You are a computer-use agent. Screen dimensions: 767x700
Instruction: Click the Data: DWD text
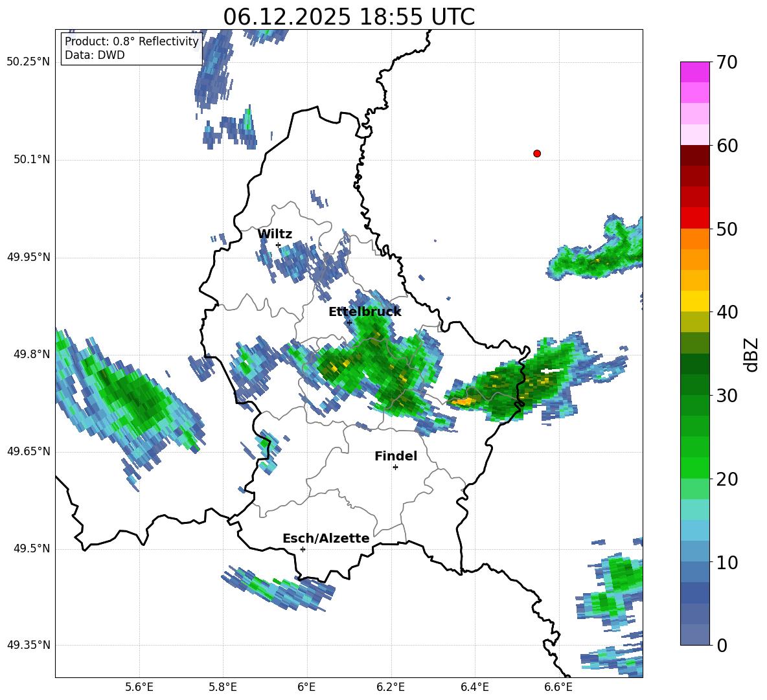[x=95, y=55]
